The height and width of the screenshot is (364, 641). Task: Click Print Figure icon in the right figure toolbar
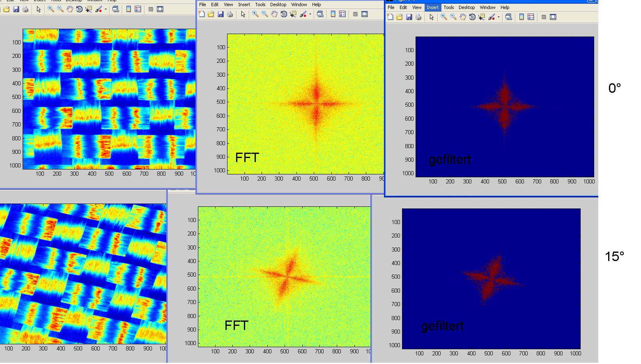coord(418,17)
